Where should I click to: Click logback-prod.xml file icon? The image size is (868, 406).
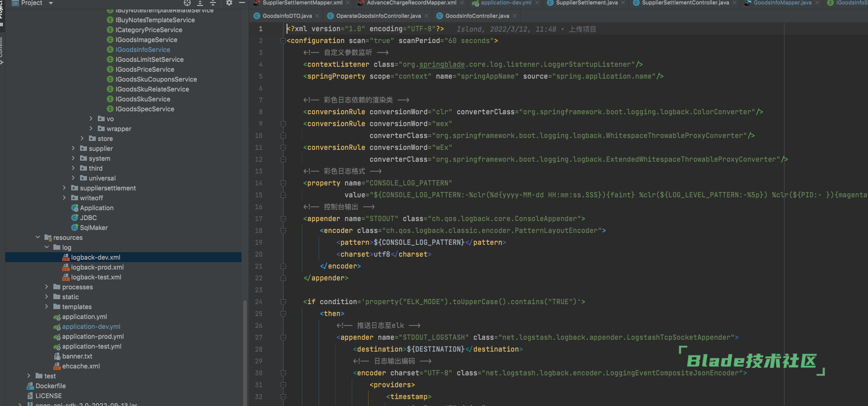pyautogui.click(x=66, y=267)
